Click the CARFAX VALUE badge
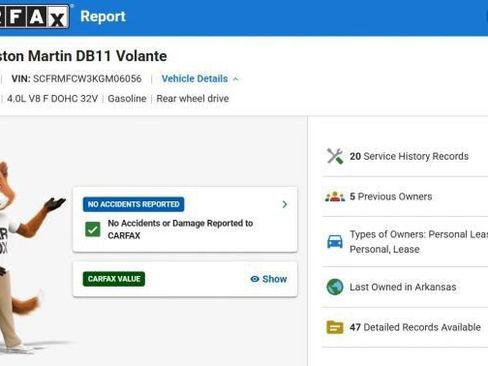 (x=114, y=279)
